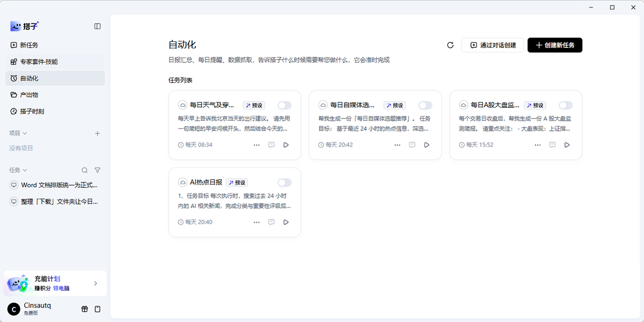The width and height of the screenshot is (644, 322).
Task: Click the search tasks magnifier icon
Action: (x=84, y=170)
